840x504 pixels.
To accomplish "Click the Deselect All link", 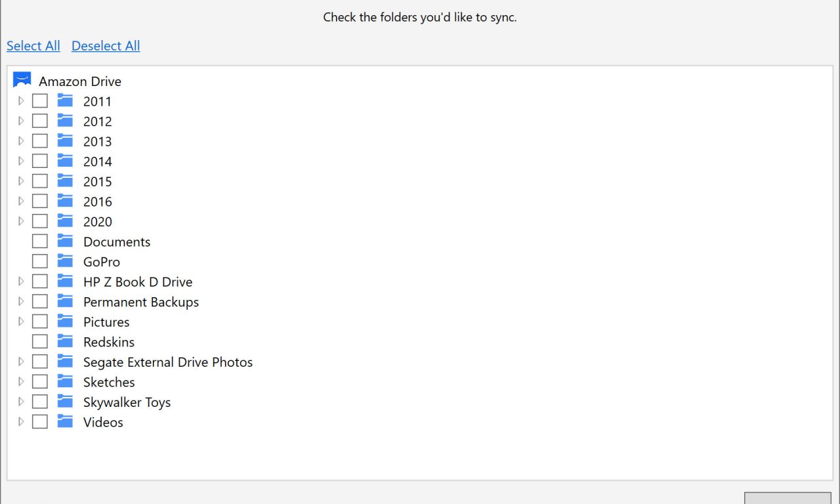I will (x=106, y=46).
